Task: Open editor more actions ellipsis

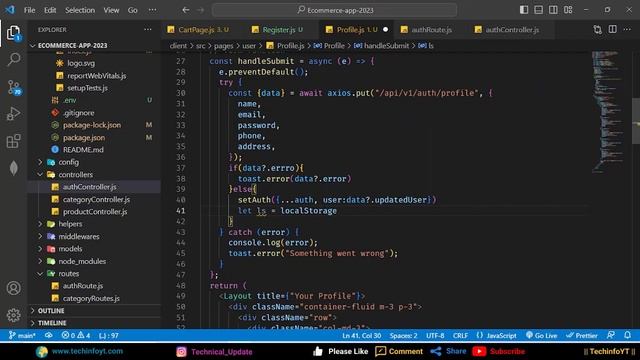Action: tap(627, 29)
